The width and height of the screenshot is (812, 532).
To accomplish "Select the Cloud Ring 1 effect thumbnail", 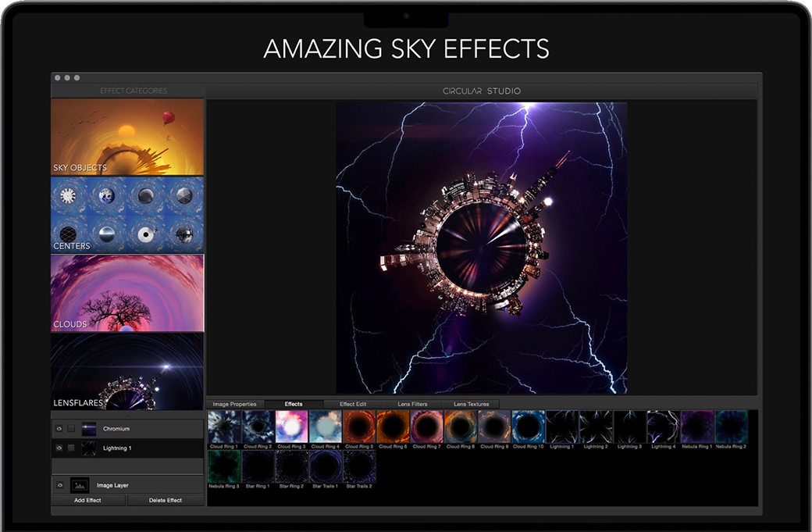I will 224,427.
